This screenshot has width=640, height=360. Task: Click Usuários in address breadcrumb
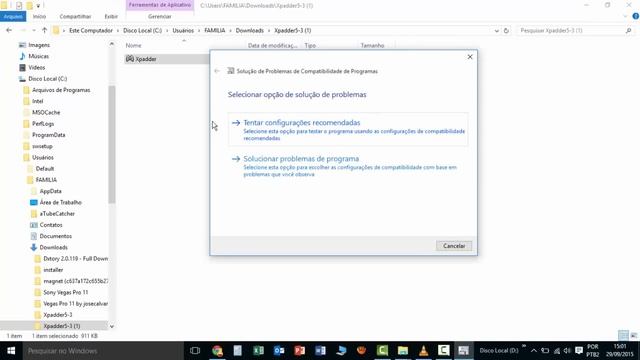183,31
